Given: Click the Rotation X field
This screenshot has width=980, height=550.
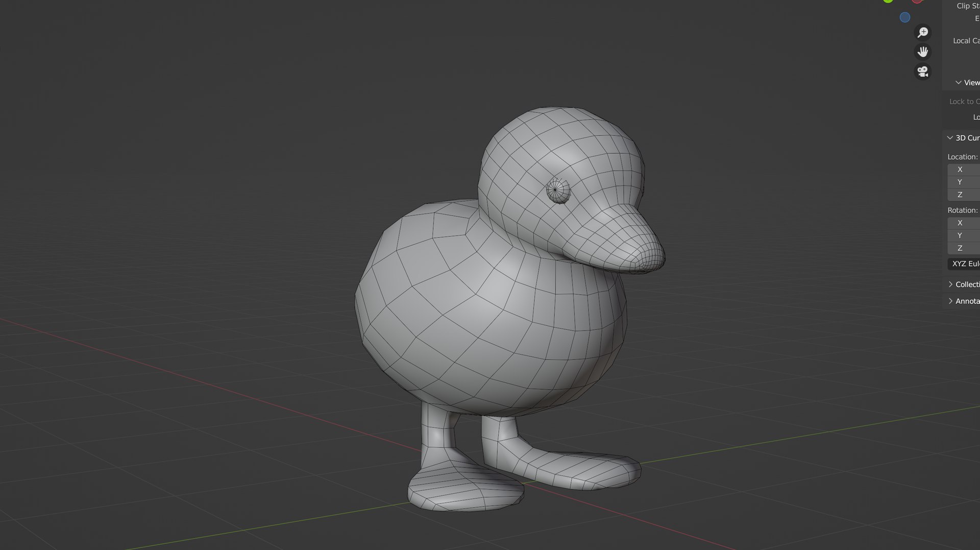Looking at the screenshot, I should [x=964, y=223].
